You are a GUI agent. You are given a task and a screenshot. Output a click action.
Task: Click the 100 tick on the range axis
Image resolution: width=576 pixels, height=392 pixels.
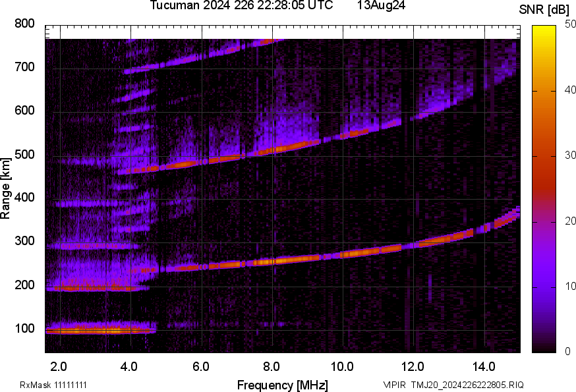click(25, 329)
